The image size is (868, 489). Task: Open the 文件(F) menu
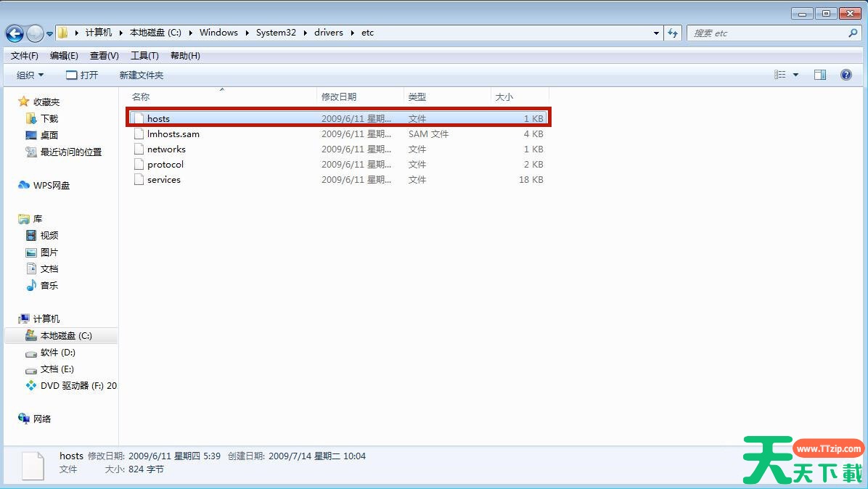(x=24, y=56)
